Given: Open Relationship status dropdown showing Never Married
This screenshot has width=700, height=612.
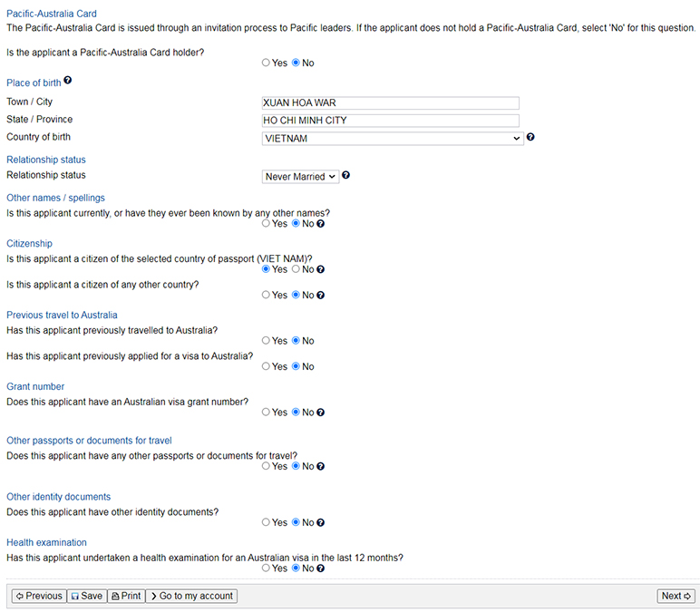Looking at the screenshot, I should [x=300, y=177].
